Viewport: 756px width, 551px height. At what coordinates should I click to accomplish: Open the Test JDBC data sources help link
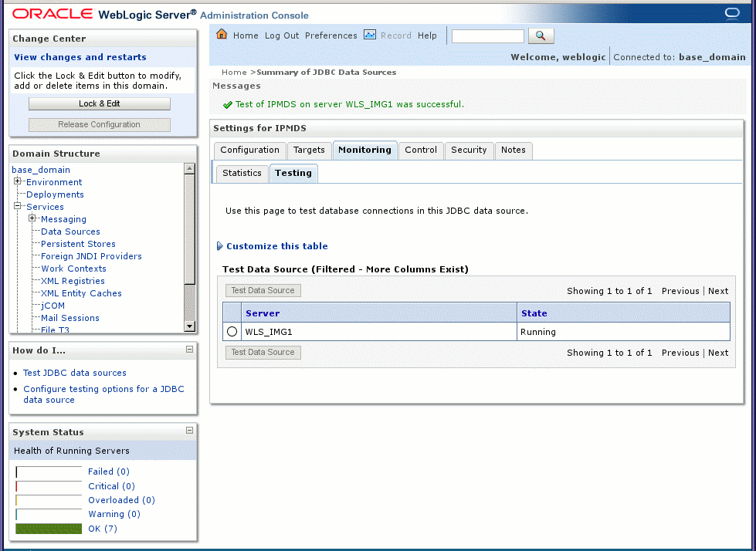[x=75, y=373]
